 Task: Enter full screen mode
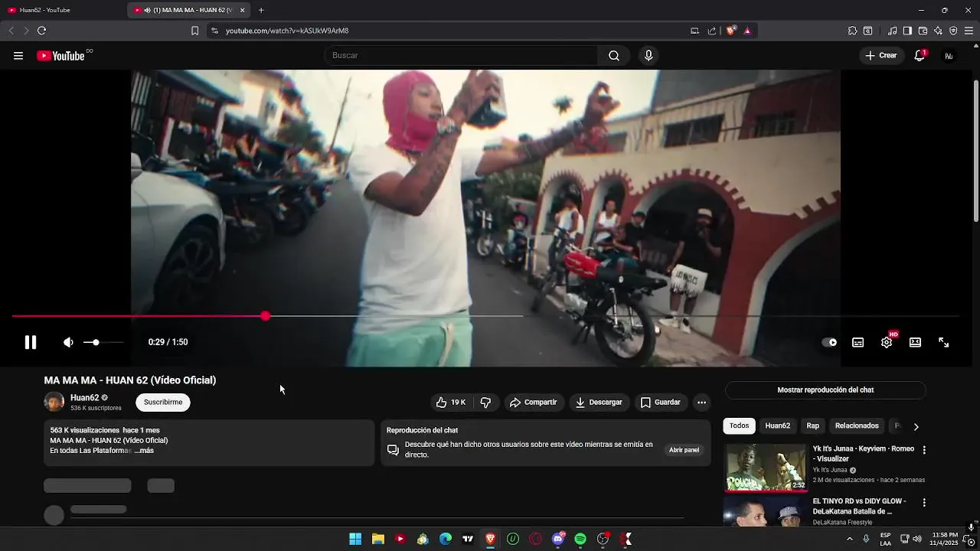tap(944, 342)
